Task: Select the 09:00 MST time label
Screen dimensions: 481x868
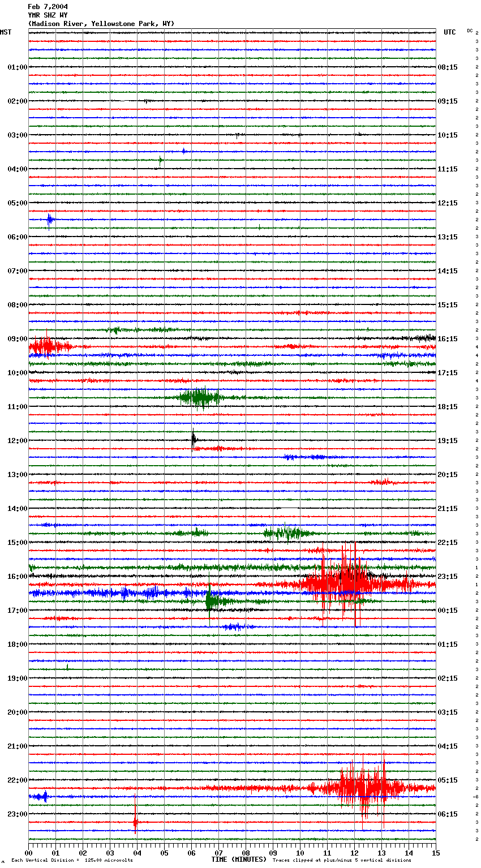Action: coord(18,339)
